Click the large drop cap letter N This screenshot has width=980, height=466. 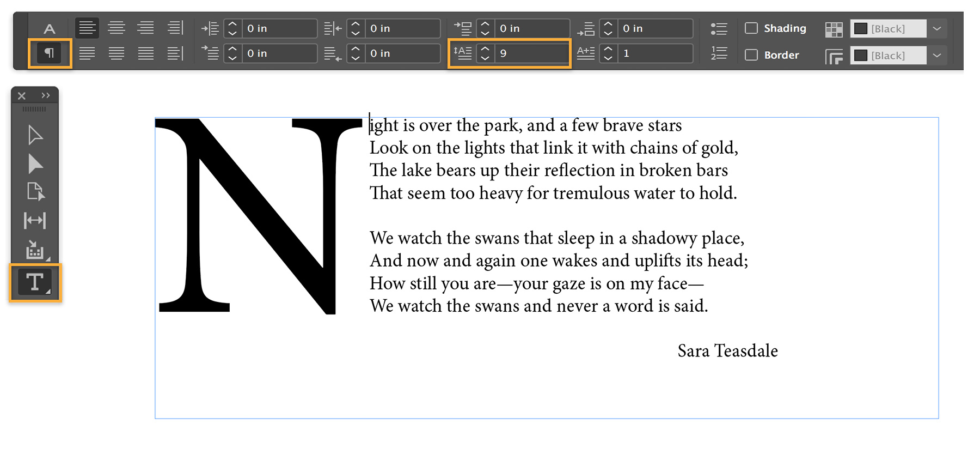tap(259, 216)
